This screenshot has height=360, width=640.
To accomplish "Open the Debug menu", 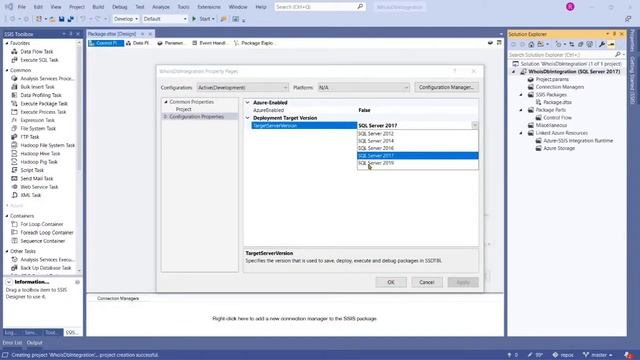I will (x=120, y=7).
